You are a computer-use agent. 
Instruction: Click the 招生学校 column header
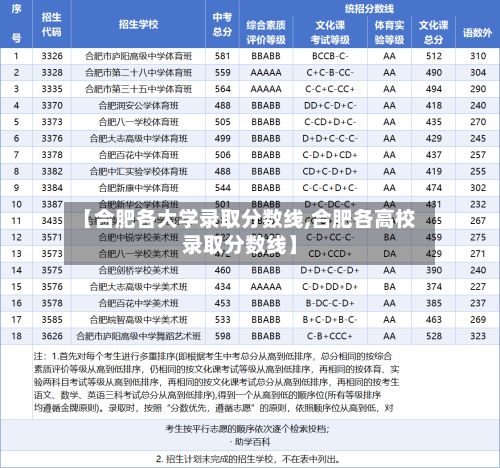[138, 24]
